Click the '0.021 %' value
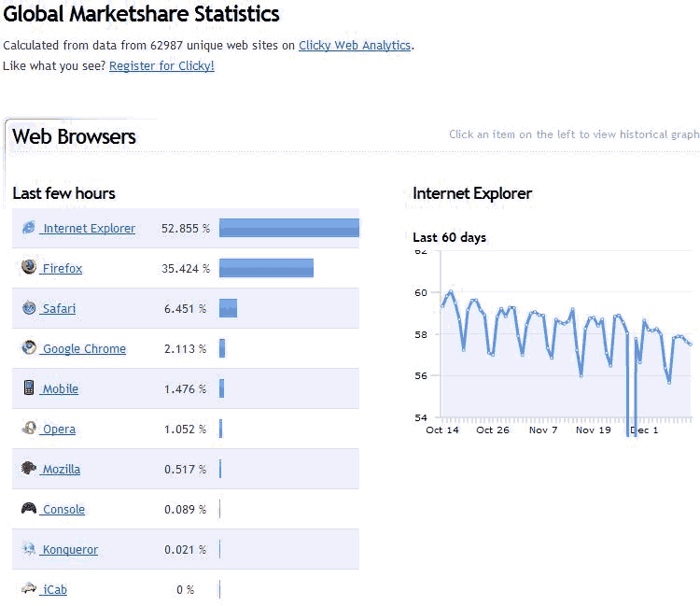The image size is (700, 606). [x=186, y=550]
